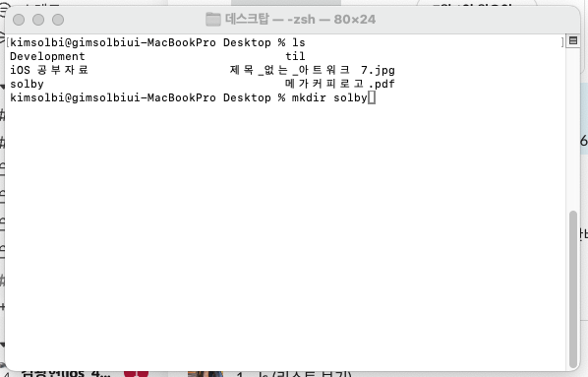Viewport: 588px width, 377px height.
Task: Click the 'iOS 공부자료' entry in listing
Action: [x=49, y=70]
